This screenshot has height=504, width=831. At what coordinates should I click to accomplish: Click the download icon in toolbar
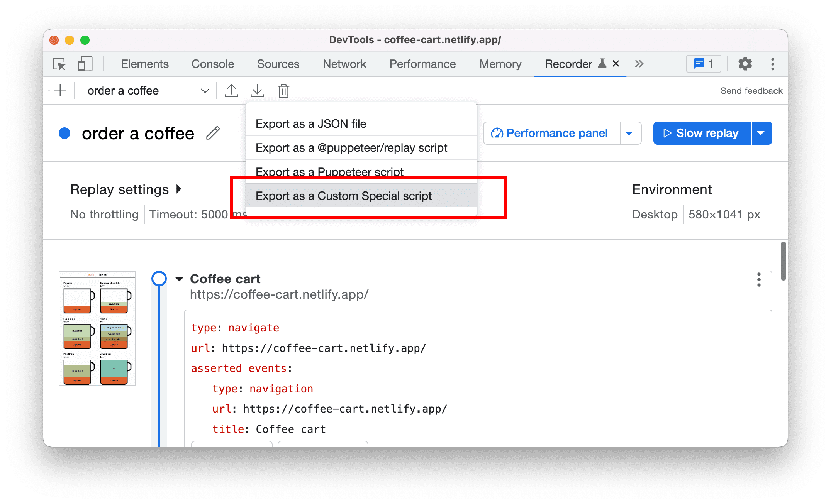point(256,90)
